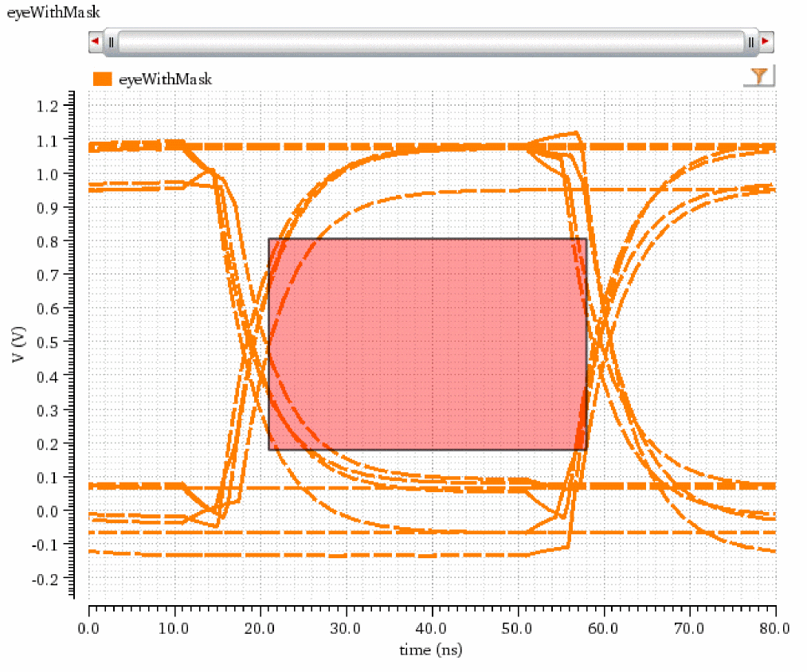Screen dimensions: 807x672
Task: Select the red eye mask rectangle
Action: coord(427,344)
